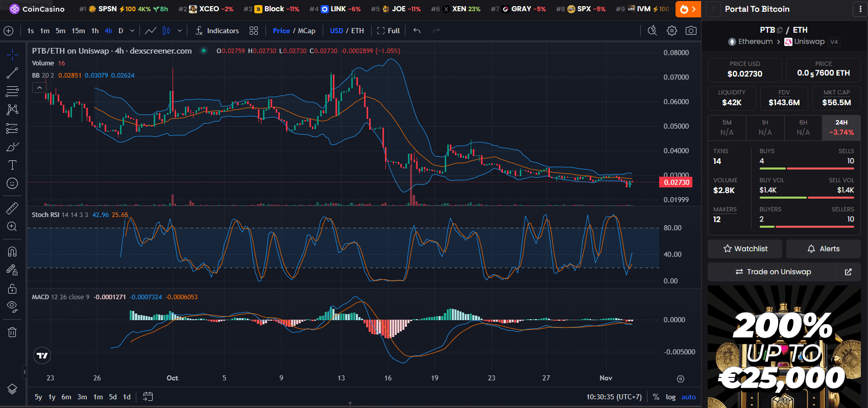868x408 pixels.
Task: Switch chart to MCap view
Action: click(306, 31)
